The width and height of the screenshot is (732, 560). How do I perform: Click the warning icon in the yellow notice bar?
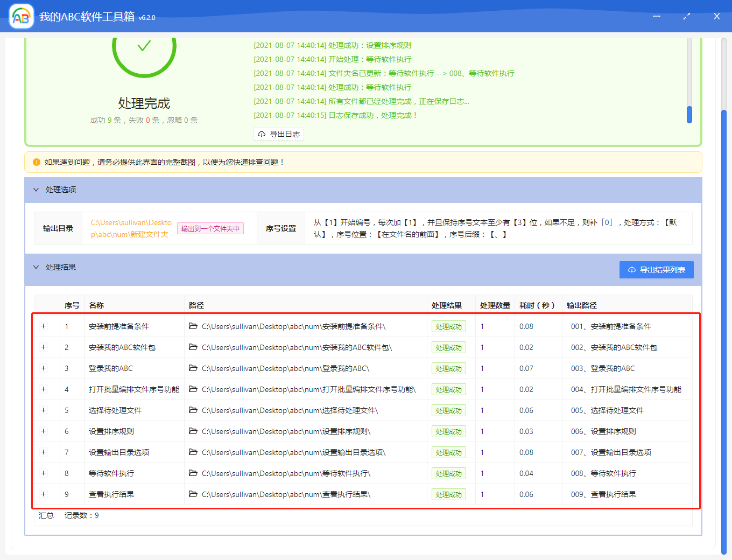35,162
